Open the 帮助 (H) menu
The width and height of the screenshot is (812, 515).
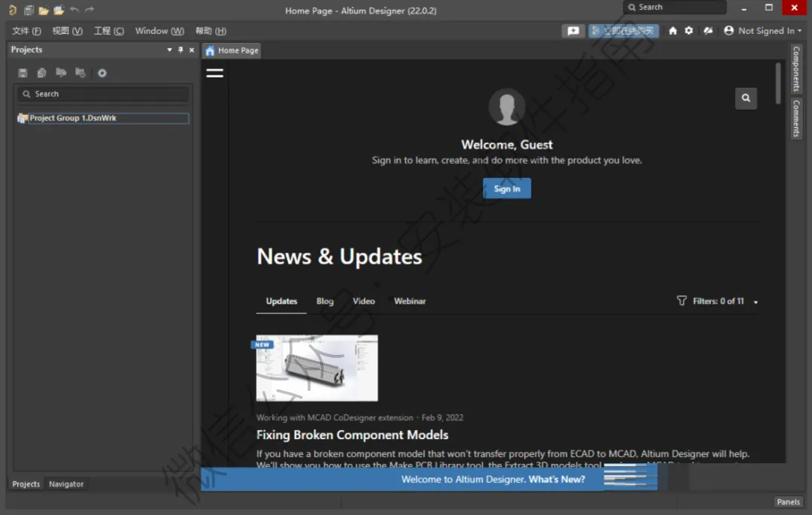coord(211,31)
